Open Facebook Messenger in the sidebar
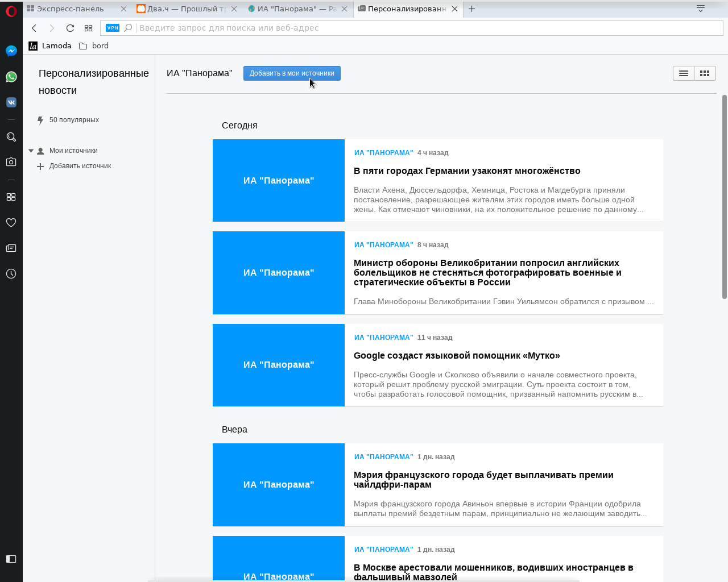 click(11, 51)
